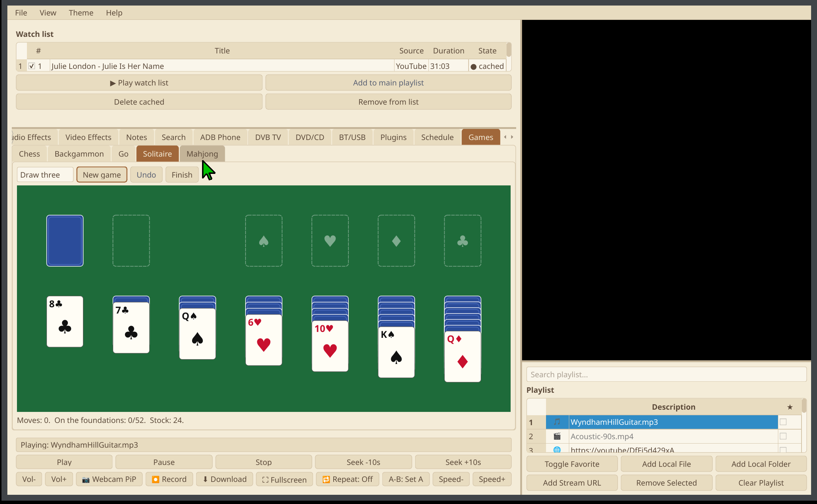Click the Finish button

(x=182, y=175)
